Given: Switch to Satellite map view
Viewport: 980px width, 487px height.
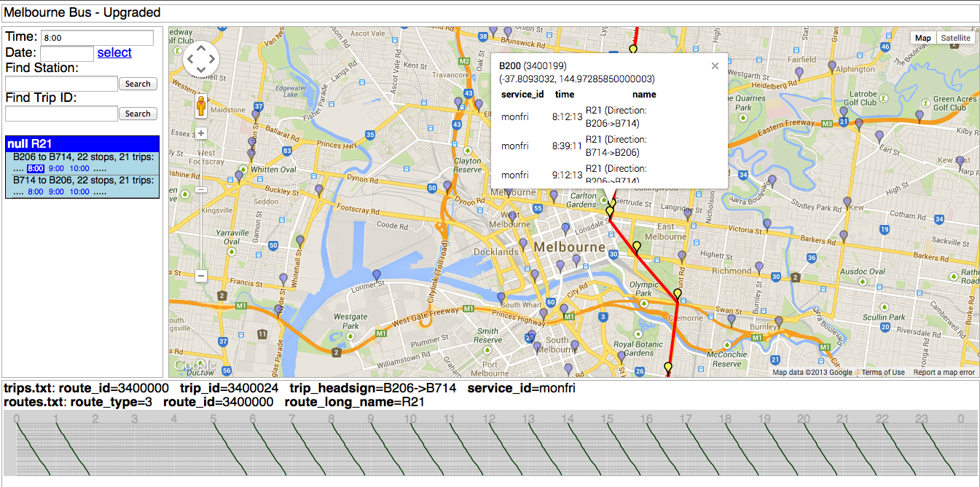Looking at the screenshot, I should click(x=955, y=38).
